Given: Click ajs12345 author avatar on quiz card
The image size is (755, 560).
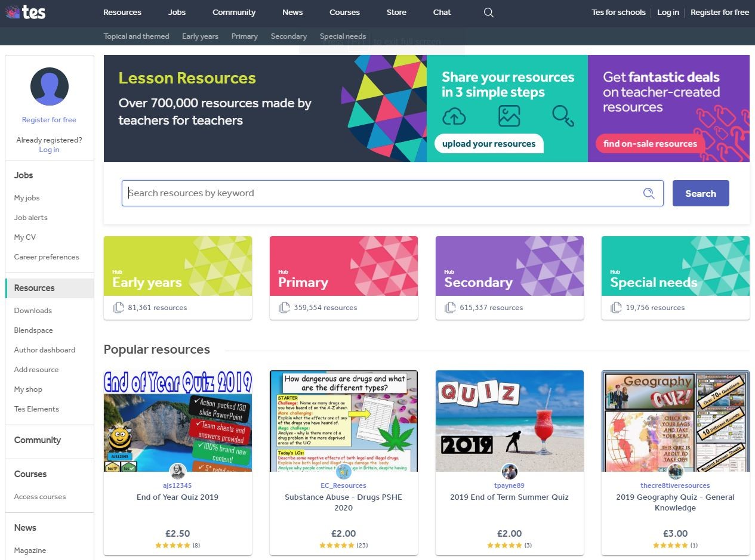Looking at the screenshot, I should [177, 471].
